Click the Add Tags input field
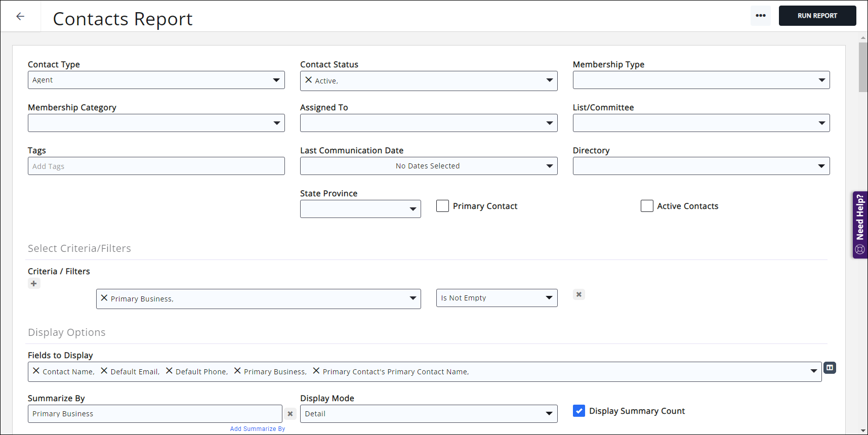Viewport: 868px width, 435px height. point(156,166)
